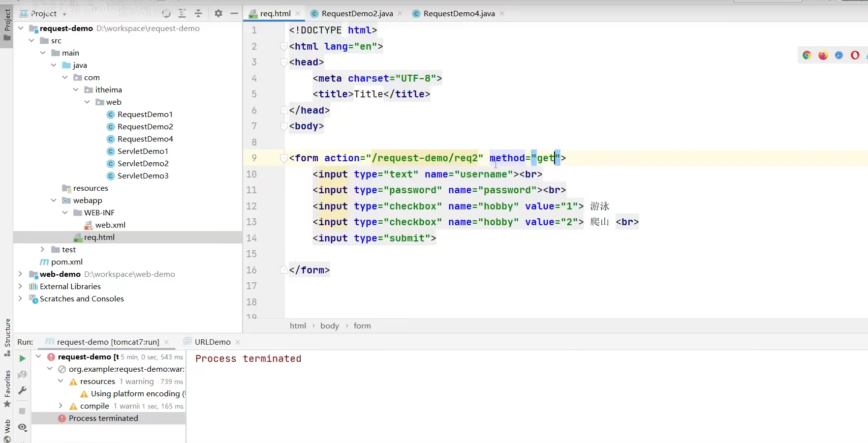The image size is (868, 443).
Task: Close the URLDemo run tab
Action: pos(238,342)
